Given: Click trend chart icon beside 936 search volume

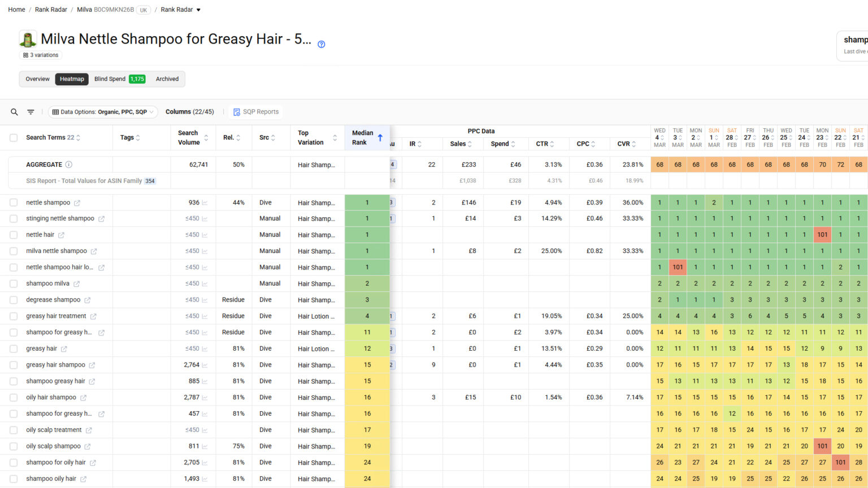Looking at the screenshot, I should click(205, 203).
